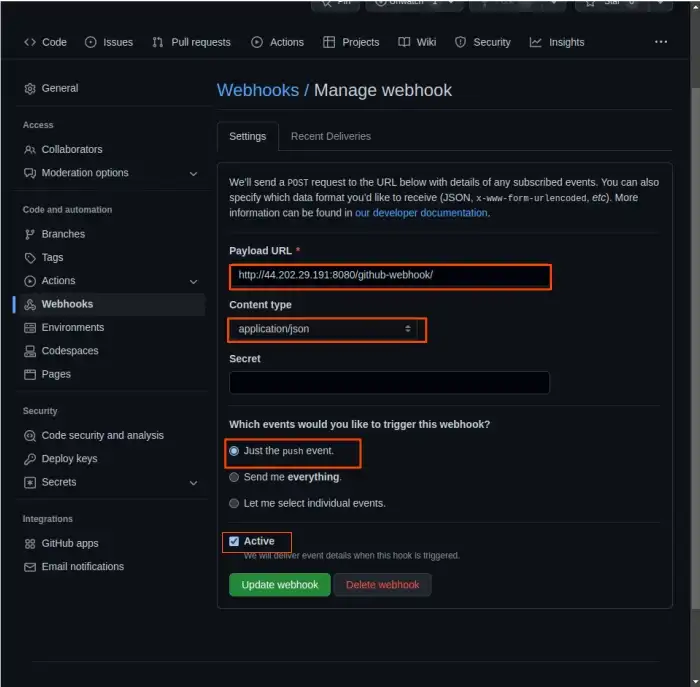Click the Pull requests branch icon
The image size is (700, 687).
(158, 42)
